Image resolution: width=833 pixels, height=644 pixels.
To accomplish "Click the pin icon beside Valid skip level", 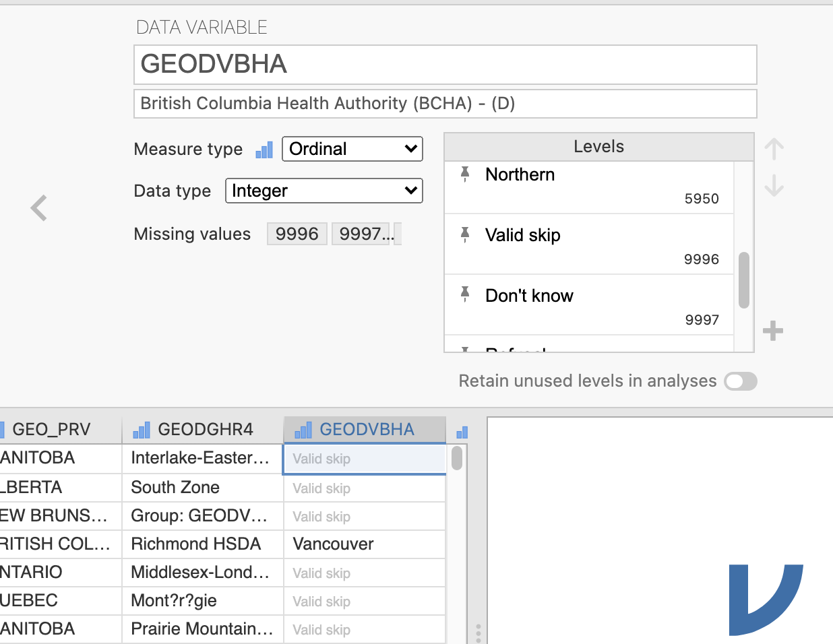I will point(465,235).
